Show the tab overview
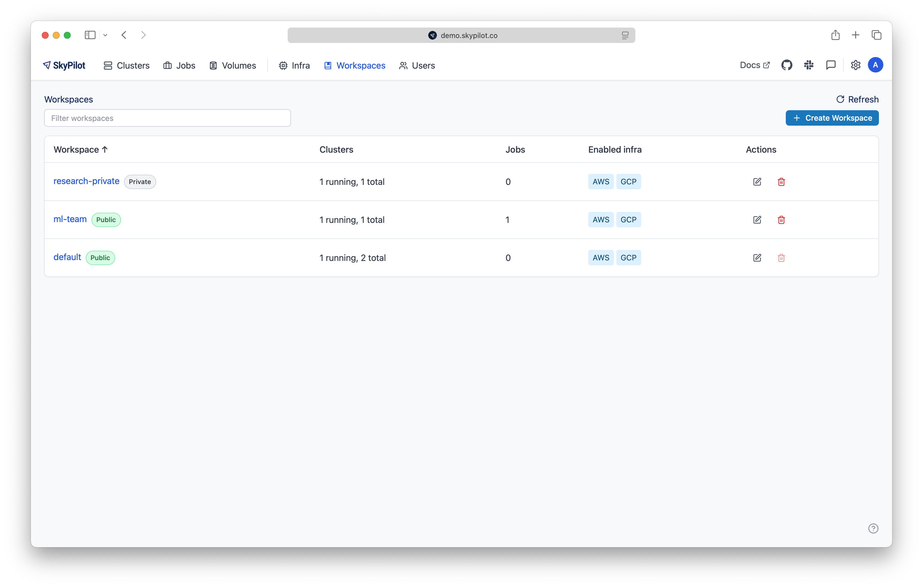Viewport: 923px width, 588px height. click(x=877, y=35)
